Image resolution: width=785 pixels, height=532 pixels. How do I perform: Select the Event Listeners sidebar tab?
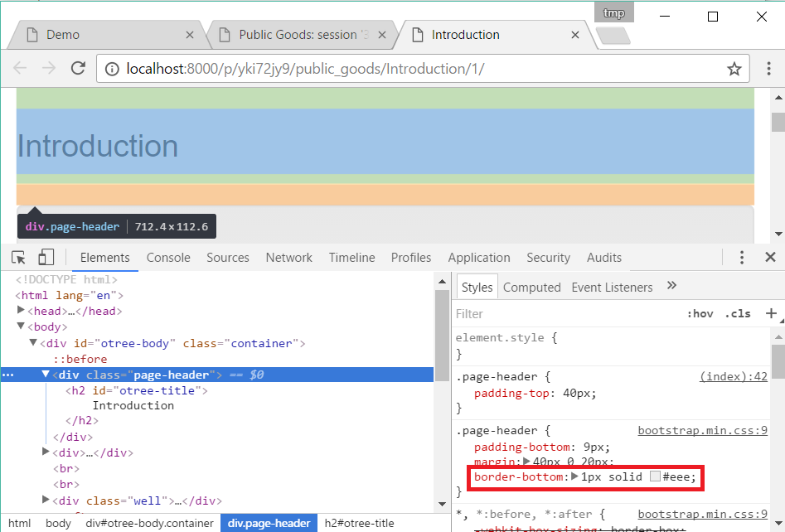point(612,288)
